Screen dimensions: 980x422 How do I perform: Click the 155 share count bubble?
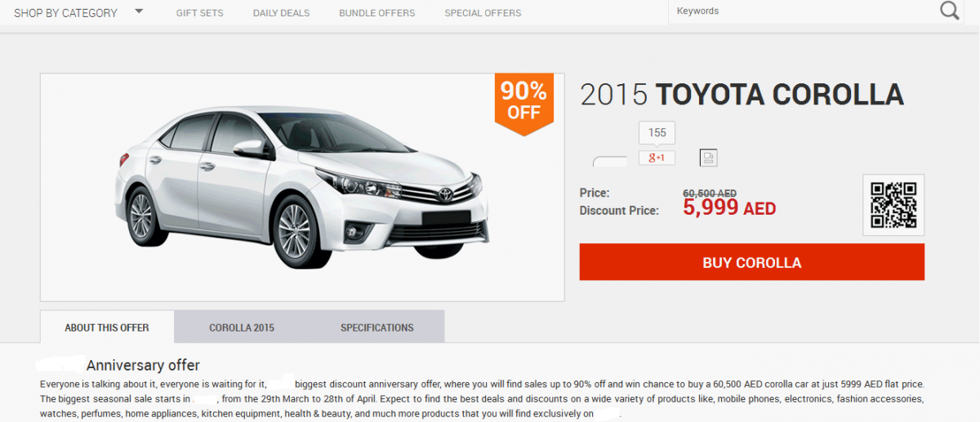657,132
